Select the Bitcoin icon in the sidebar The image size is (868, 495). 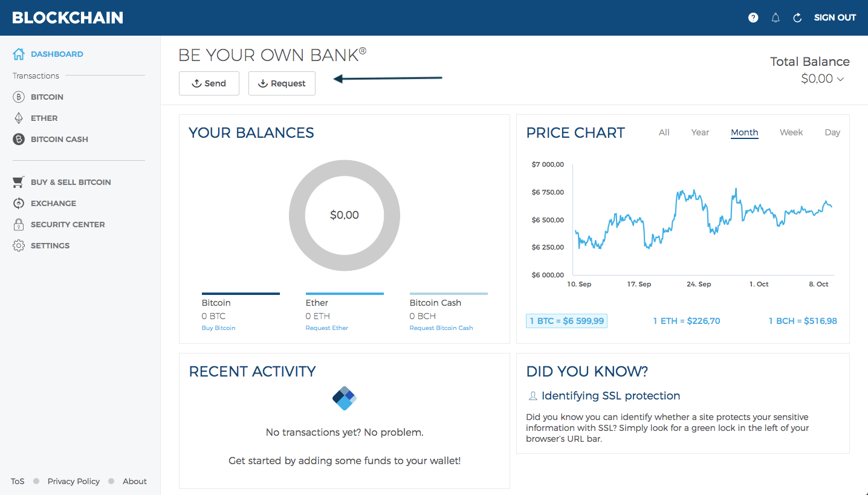pos(18,97)
